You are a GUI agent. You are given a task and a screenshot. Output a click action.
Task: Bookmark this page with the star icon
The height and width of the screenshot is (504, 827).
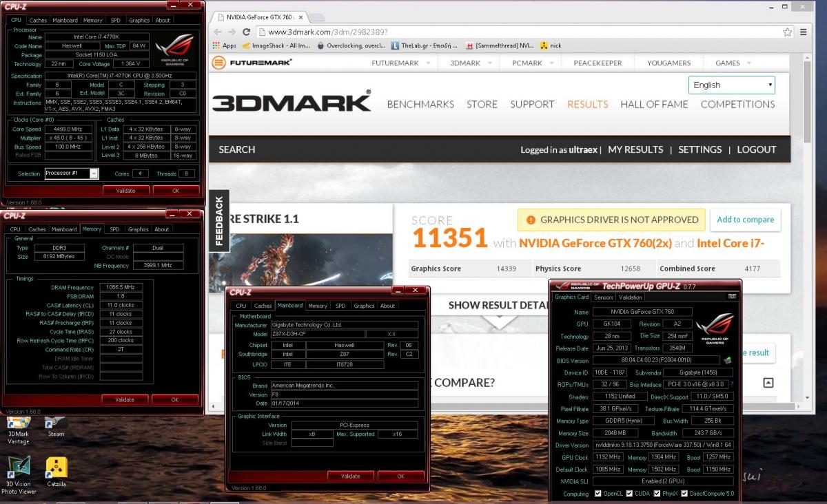point(788,32)
